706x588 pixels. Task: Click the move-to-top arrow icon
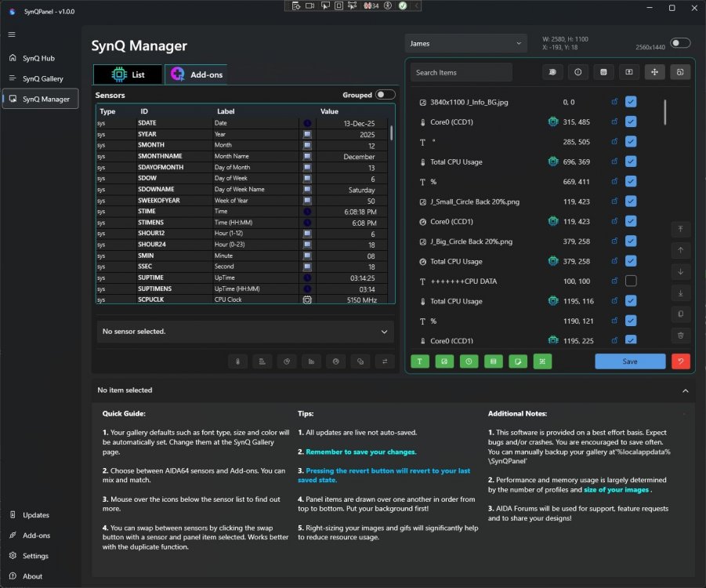coord(681,229)
